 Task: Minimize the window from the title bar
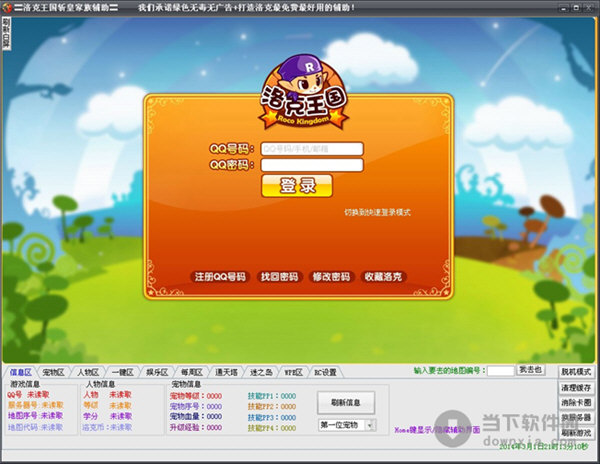click(x=562, y=8)
